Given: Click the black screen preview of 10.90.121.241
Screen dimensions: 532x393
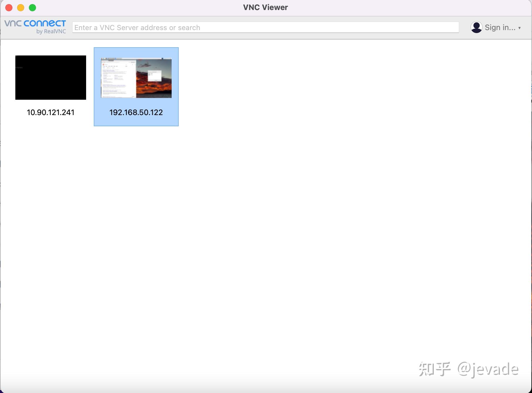Looking at the screenshot, I should point(50,77).
